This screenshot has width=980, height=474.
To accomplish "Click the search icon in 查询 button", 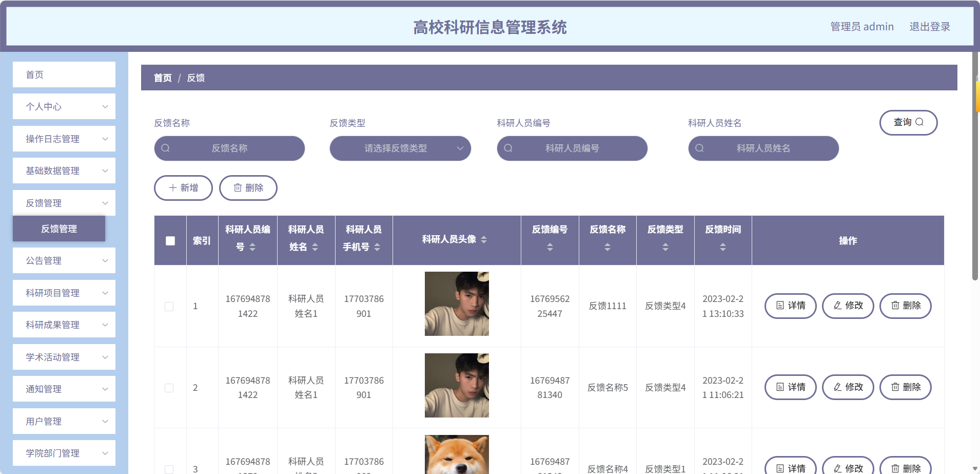I will coord(919,122).
